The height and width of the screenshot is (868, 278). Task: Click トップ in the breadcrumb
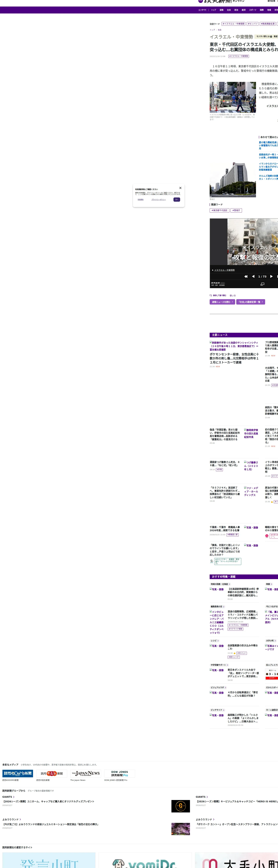212,30
